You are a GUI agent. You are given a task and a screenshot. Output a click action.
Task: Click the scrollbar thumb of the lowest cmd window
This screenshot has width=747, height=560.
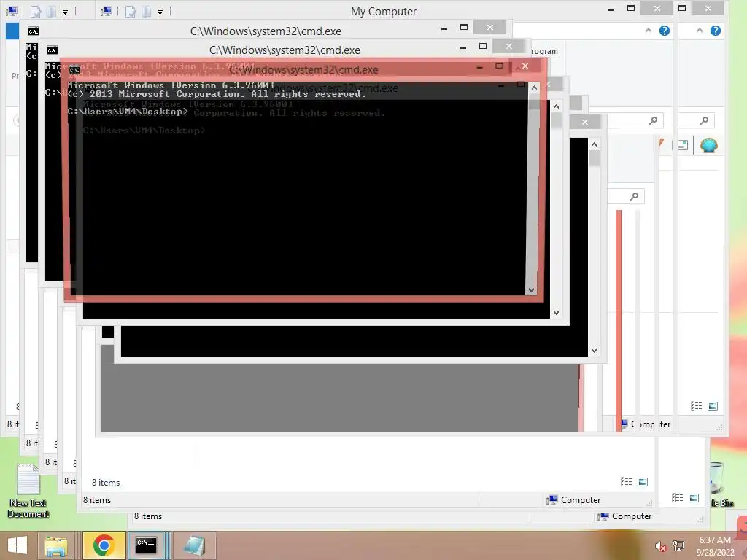594,158
